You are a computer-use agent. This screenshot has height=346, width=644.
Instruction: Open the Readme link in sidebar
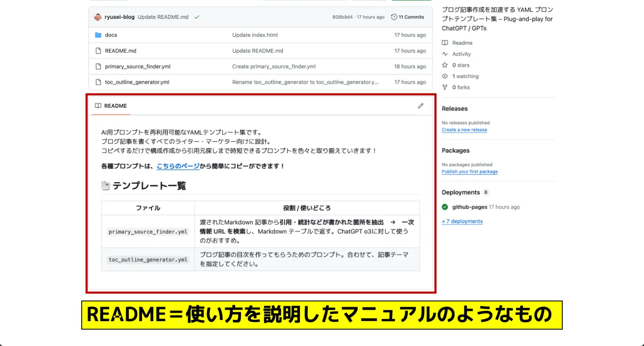(462, 43)
